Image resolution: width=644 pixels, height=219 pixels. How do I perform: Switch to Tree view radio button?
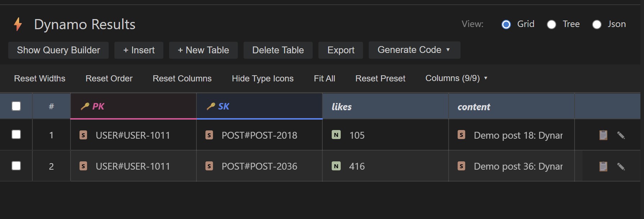552,24
